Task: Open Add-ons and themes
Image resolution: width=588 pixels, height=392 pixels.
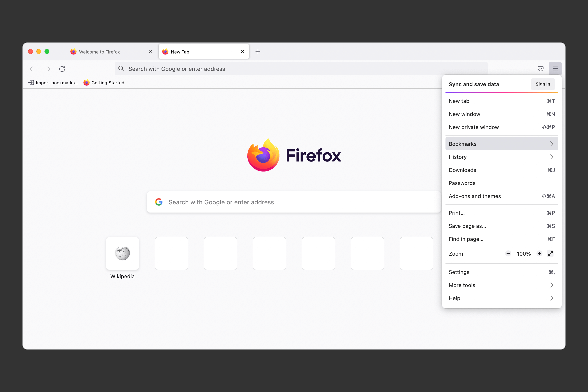Action: (x=502, y=196)
